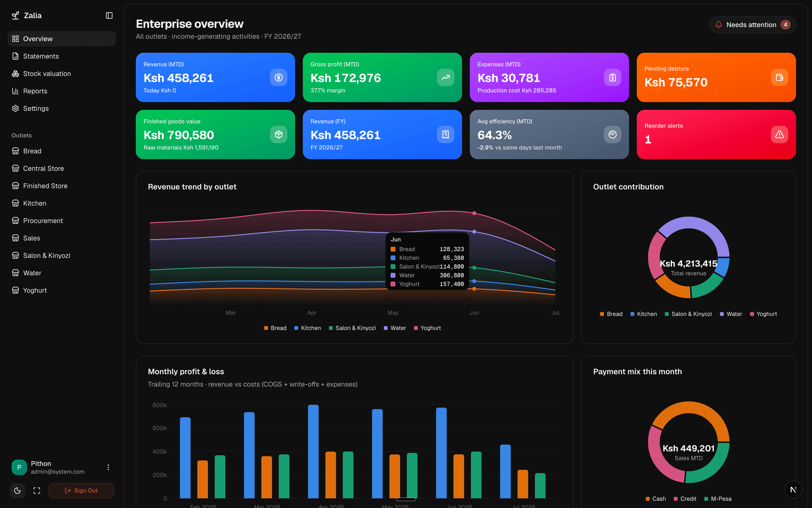The height and width of the screenshot is (508, 812).
Task: Click clipboard icon on Expenses (MTD) card
Action: click(x=612, y=77)
